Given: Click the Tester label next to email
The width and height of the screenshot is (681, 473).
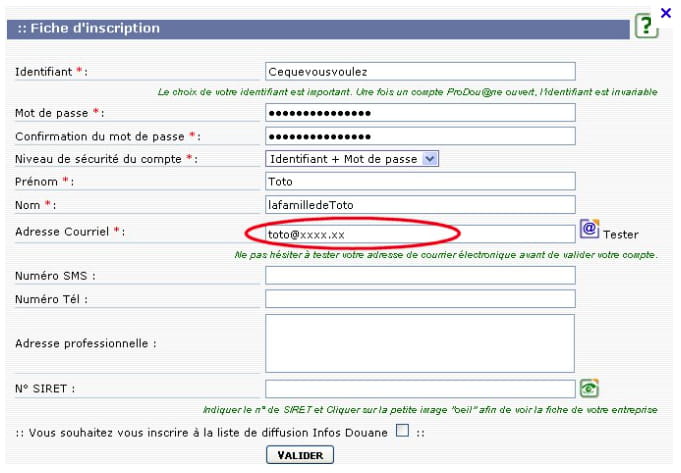Looking at the screenshot, I should point(620,235).
